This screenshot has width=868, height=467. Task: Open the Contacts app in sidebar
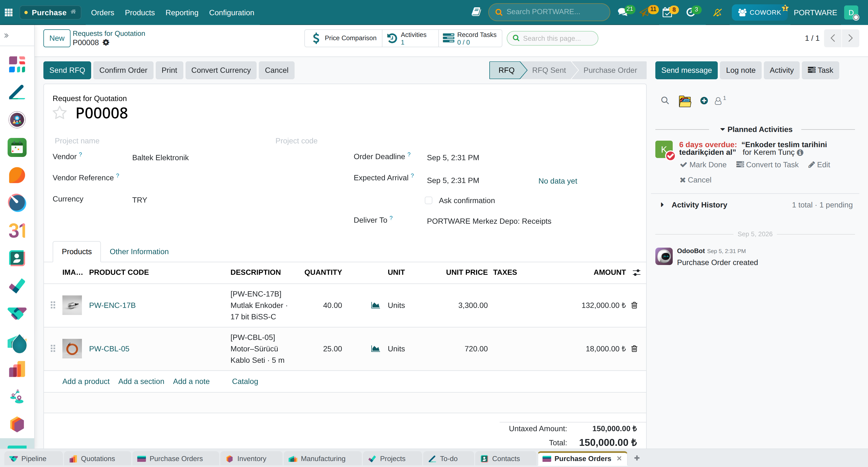(17, 258)
